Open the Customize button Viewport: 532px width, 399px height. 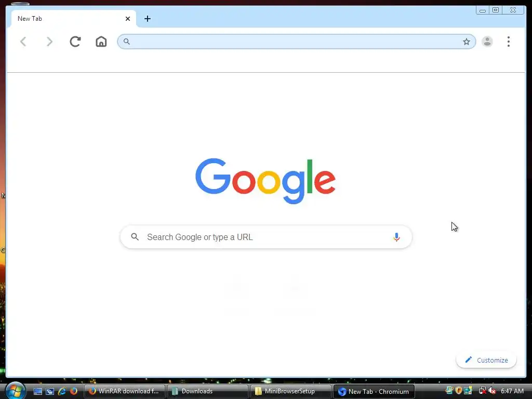[x=486, y=360]
